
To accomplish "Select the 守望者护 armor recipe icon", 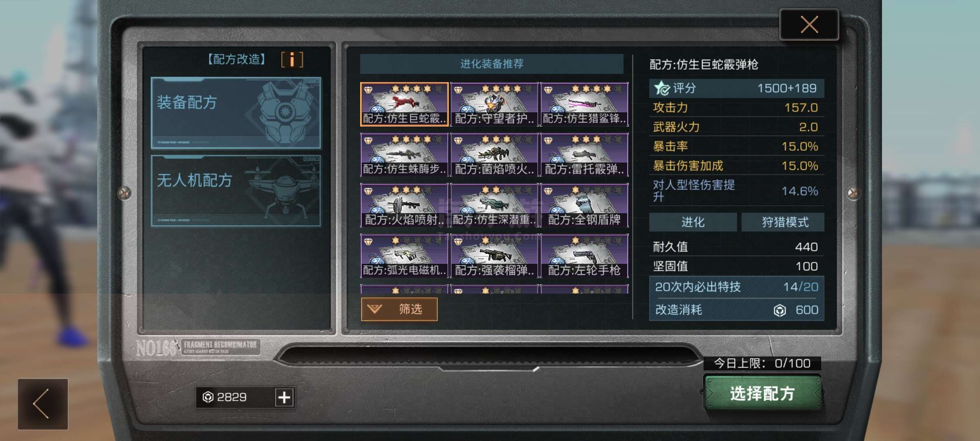I will pyautogui.click(x=494, y=104).
